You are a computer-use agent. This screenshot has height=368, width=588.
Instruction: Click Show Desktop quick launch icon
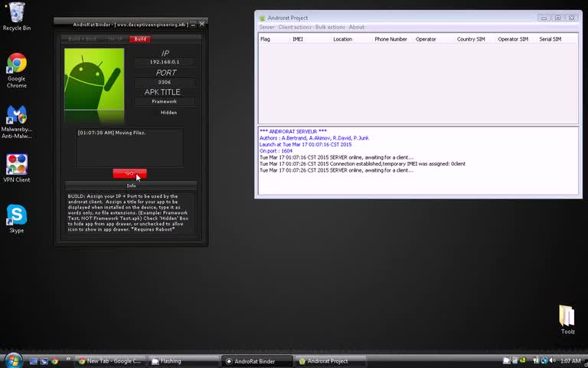pos(34,361)
